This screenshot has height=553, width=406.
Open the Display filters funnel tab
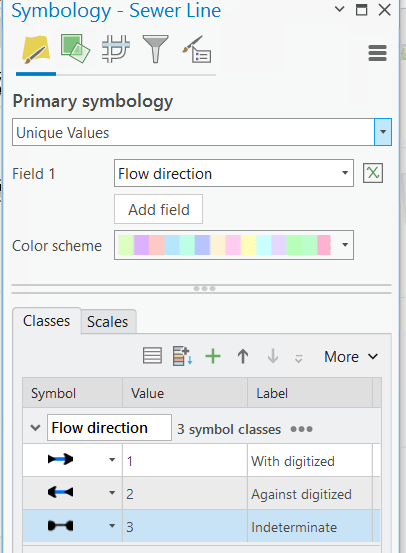[x=156, y=49]
